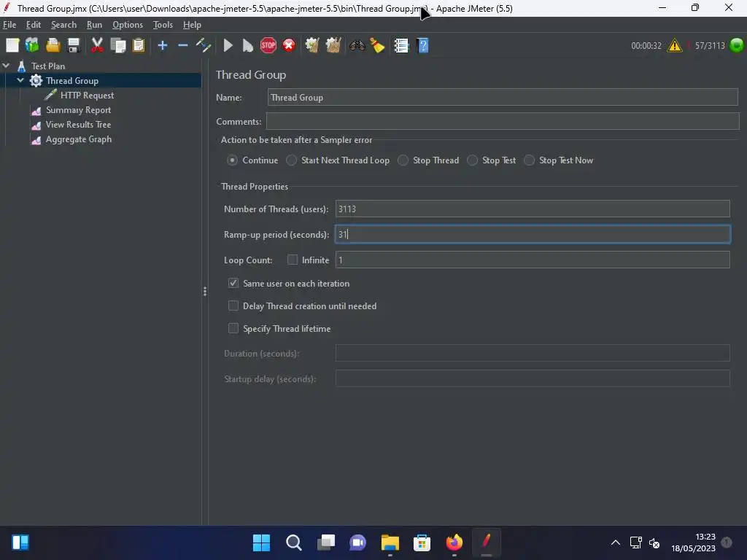Open help with question mark icon
747x560 pixels.
pos(422,45)
